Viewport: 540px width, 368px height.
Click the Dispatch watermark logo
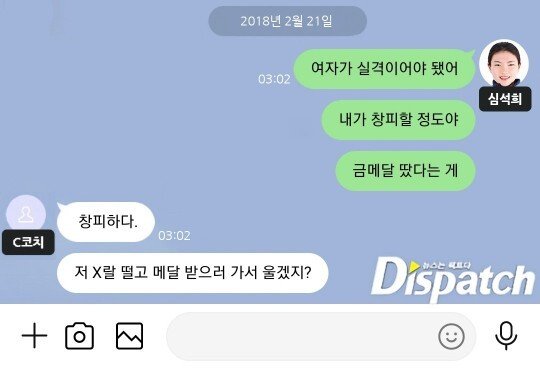tap(452, 280)
